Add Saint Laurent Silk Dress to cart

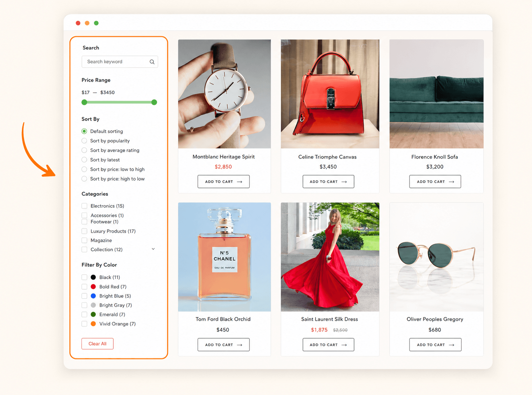[328, 345]
